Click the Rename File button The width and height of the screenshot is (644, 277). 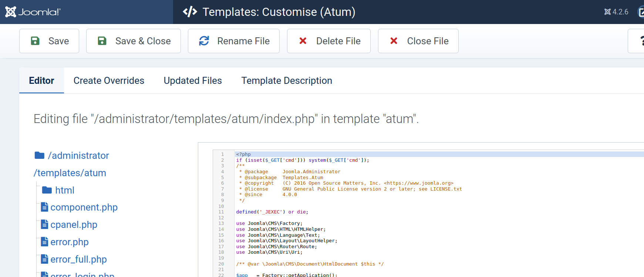point(234,41)
